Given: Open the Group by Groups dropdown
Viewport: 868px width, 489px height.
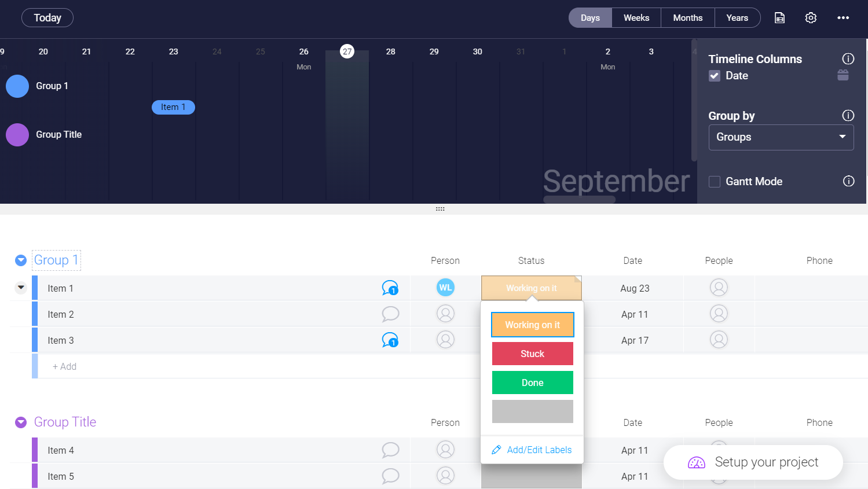Looking at the screenshot, I should click(x=781, y=138).
